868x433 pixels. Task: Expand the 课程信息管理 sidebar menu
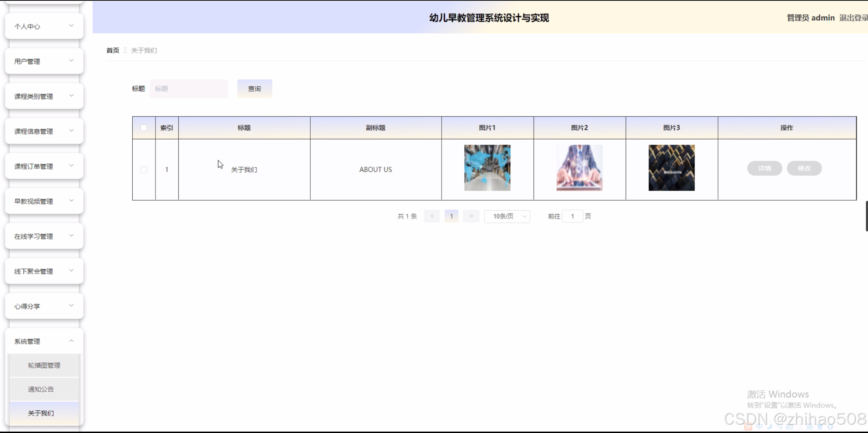click(x=44, y=131)
